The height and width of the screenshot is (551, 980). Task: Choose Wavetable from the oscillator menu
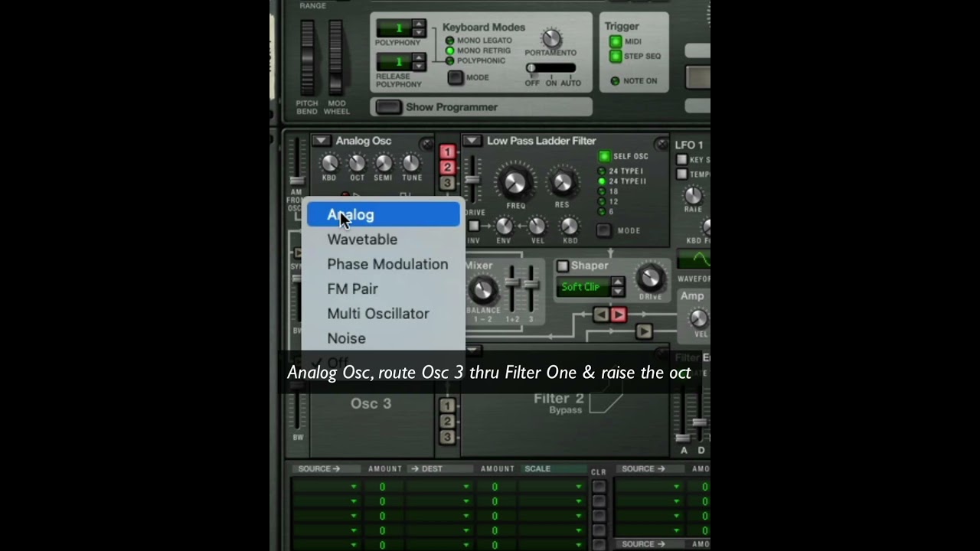pos(384,240)
